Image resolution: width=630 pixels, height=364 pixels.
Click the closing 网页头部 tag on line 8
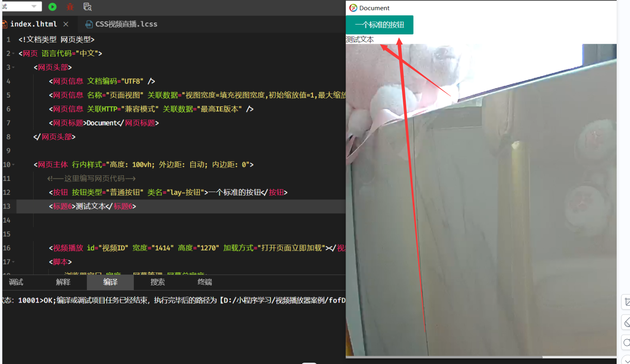[x=55, y=137]
